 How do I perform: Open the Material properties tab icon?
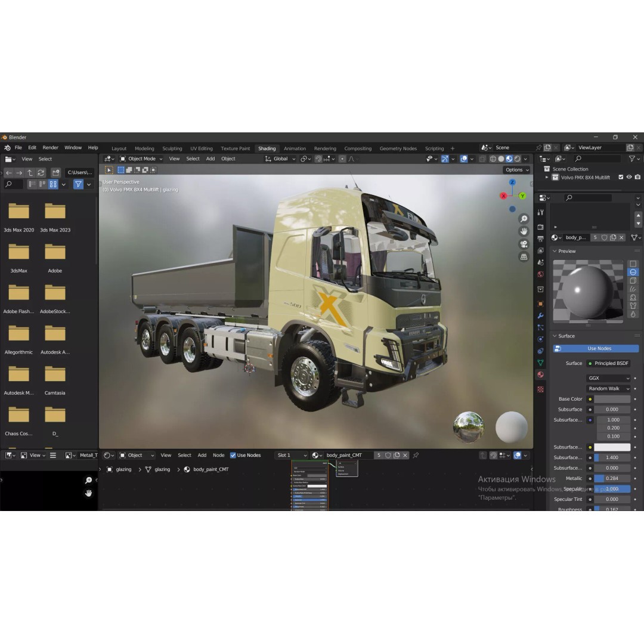540,374
